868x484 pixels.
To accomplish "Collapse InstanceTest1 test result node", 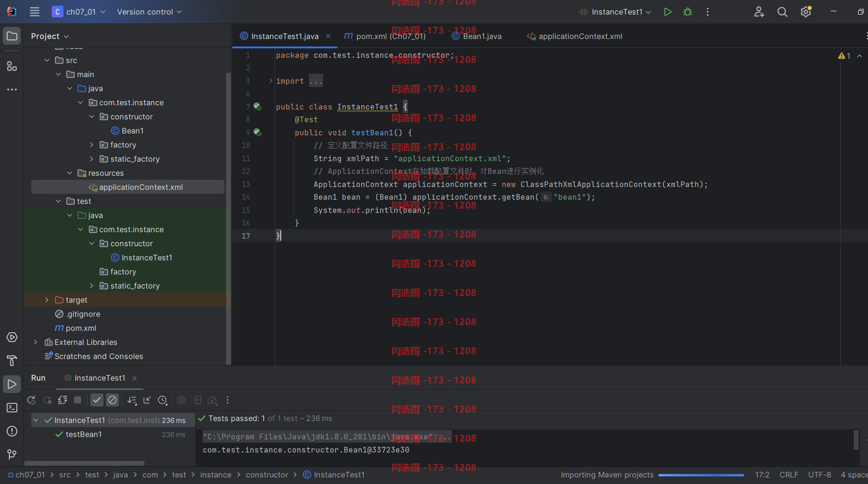I will coord(36,420).
